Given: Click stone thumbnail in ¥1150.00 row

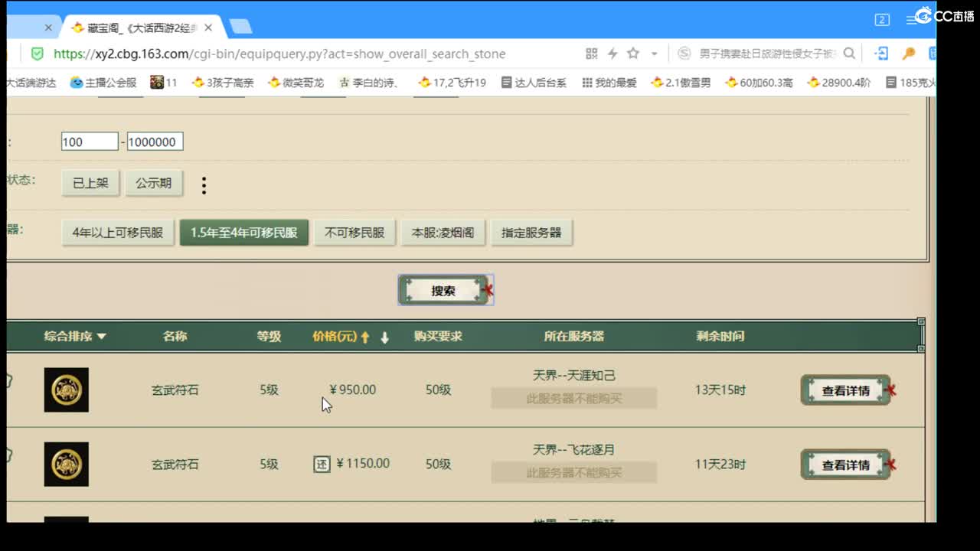Looking at the screenshot, I should (67, 464).
